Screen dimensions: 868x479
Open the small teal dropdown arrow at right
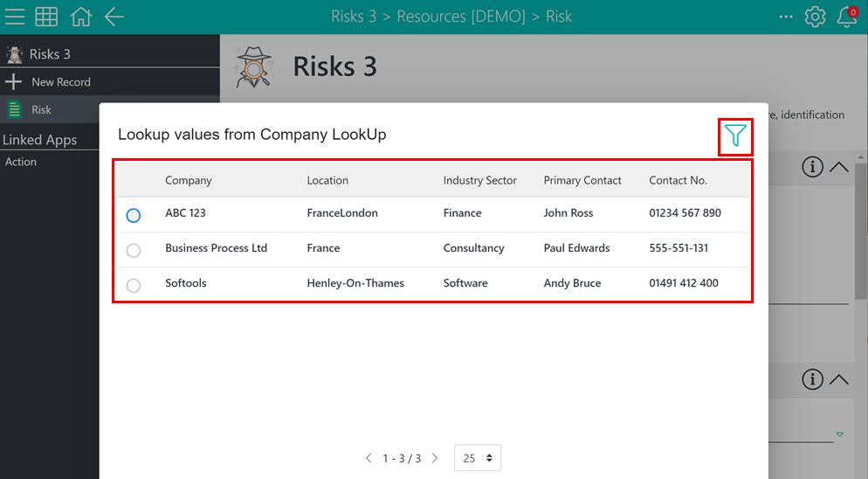[x=840, y=434]
